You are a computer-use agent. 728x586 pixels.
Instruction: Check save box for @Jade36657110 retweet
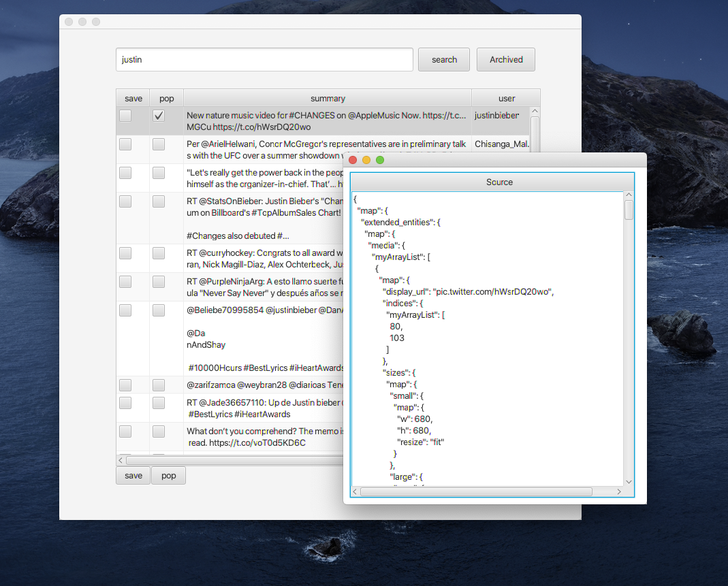(x=125, y=403)
